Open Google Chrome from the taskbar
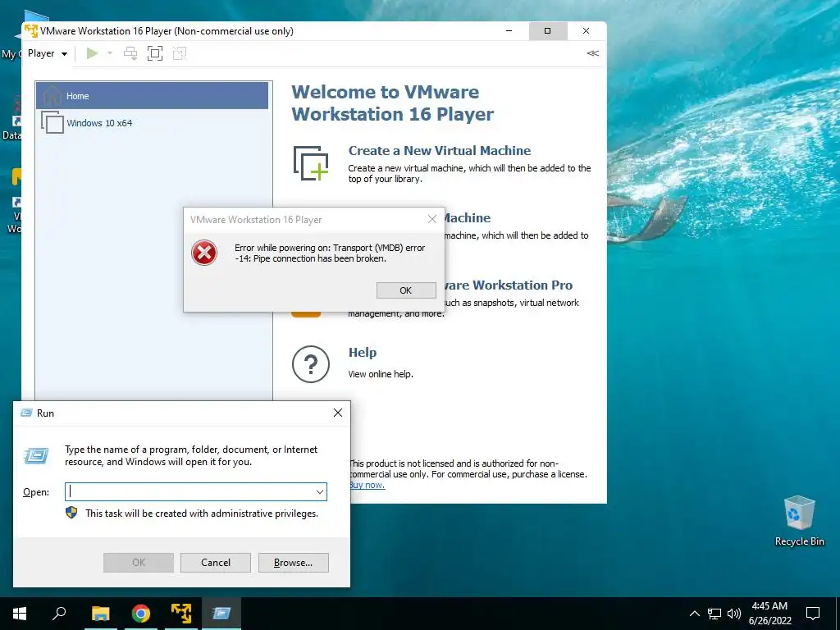840x630 pixels. point(141,614)
